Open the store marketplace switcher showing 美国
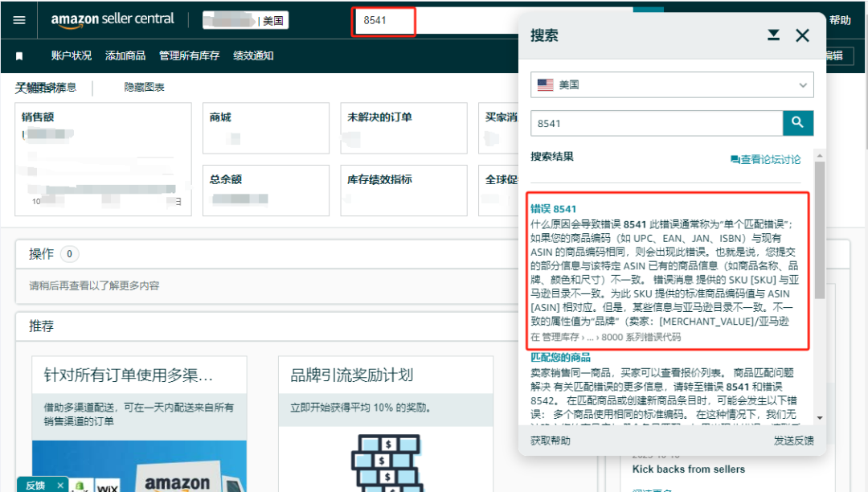 click(x=245, y=21)
